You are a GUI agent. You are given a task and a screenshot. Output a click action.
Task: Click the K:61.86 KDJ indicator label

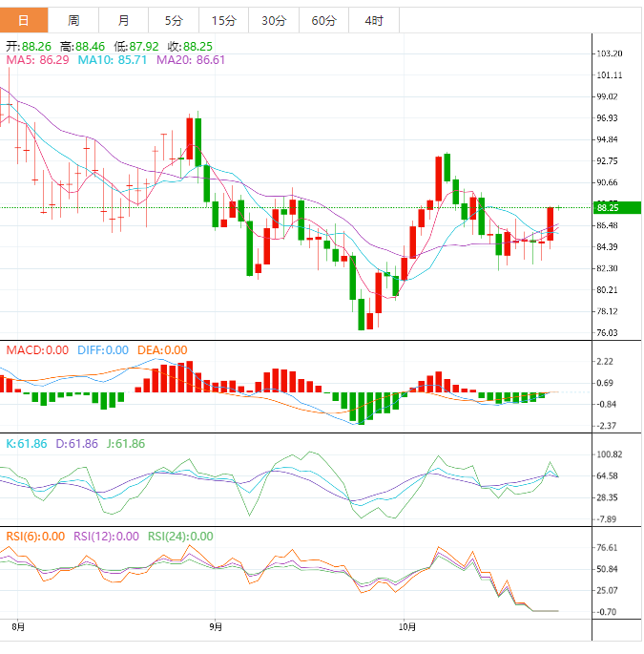click(x=27, y=444)
